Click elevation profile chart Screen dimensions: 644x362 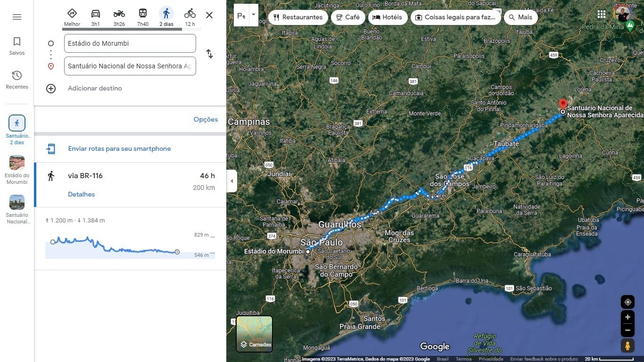pos(130,246)
